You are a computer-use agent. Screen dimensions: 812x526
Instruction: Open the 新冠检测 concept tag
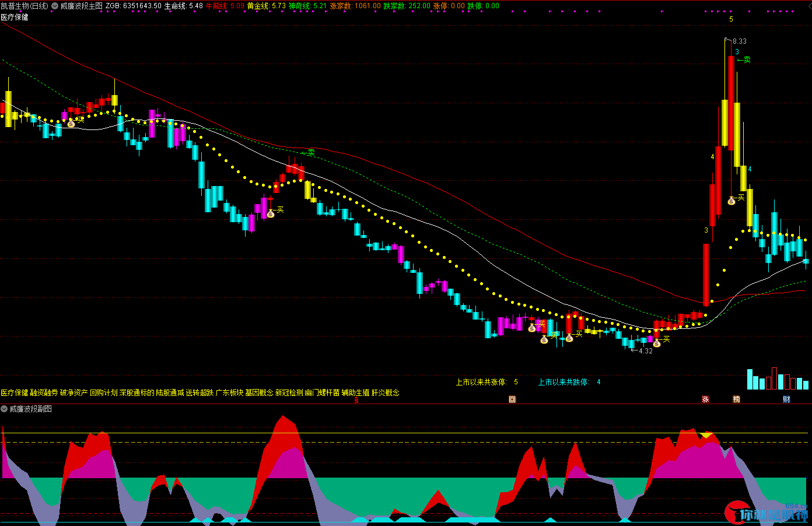[289, 393]
